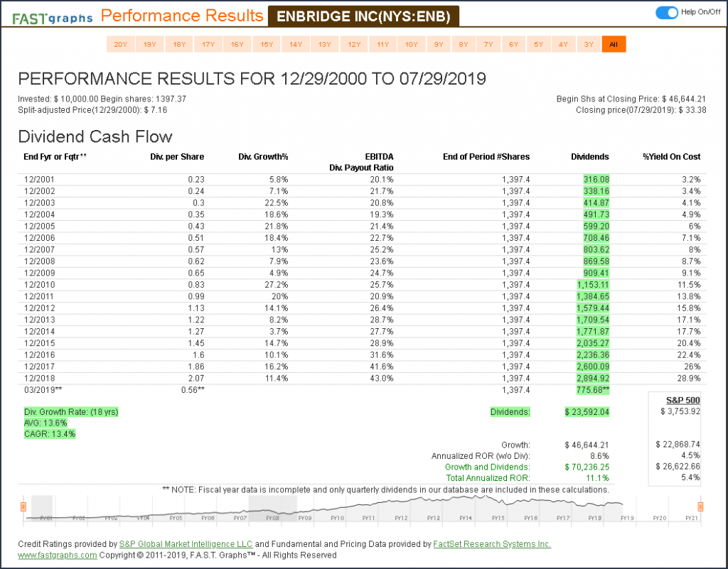The height and width of the screenshot is (569, 728).
Task: Select the 20Y time period tab
Action: point(121,45)
